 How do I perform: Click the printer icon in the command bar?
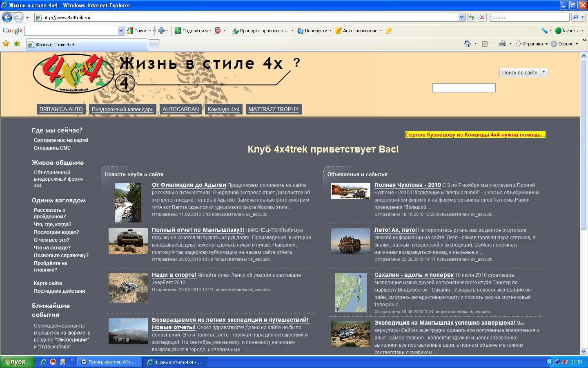[502, 44]
